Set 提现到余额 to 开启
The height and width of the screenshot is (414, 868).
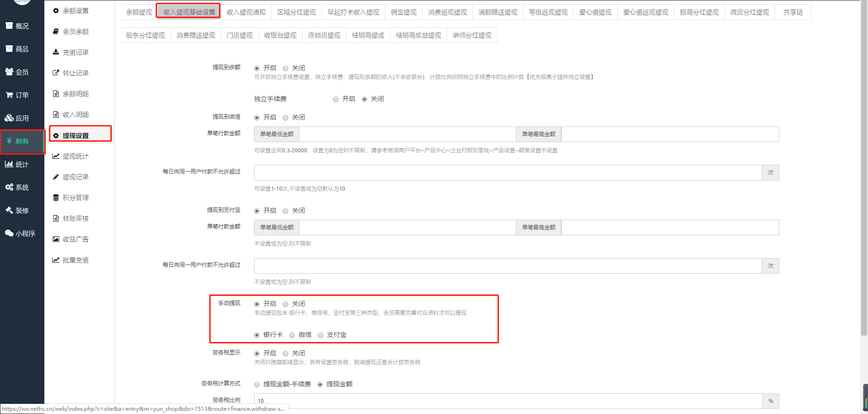click(x=257, y=68)
